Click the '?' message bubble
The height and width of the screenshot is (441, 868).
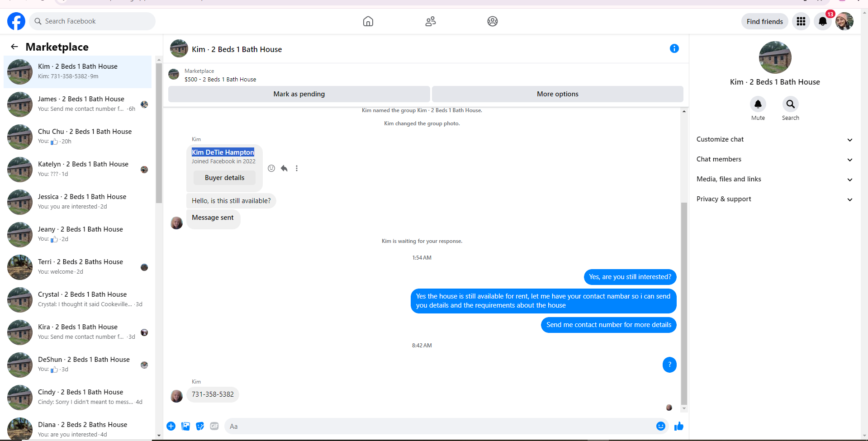click(x=669, y=365)
